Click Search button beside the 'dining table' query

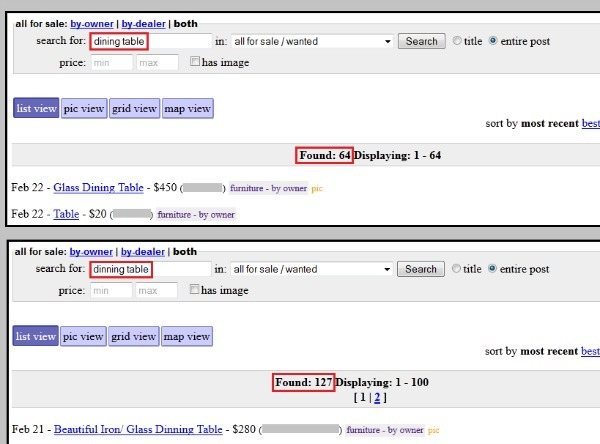point(421,41)
